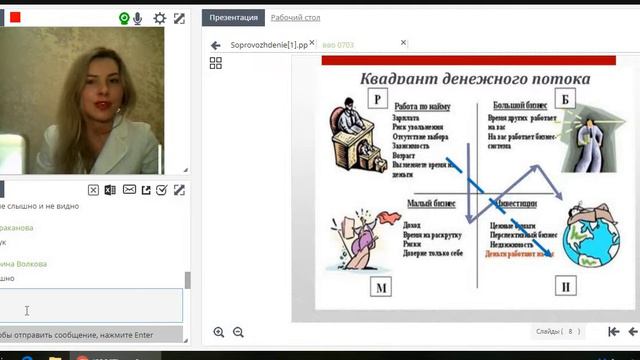Close the Soprovozhdenie[1].pp tab

pos(312,42)
